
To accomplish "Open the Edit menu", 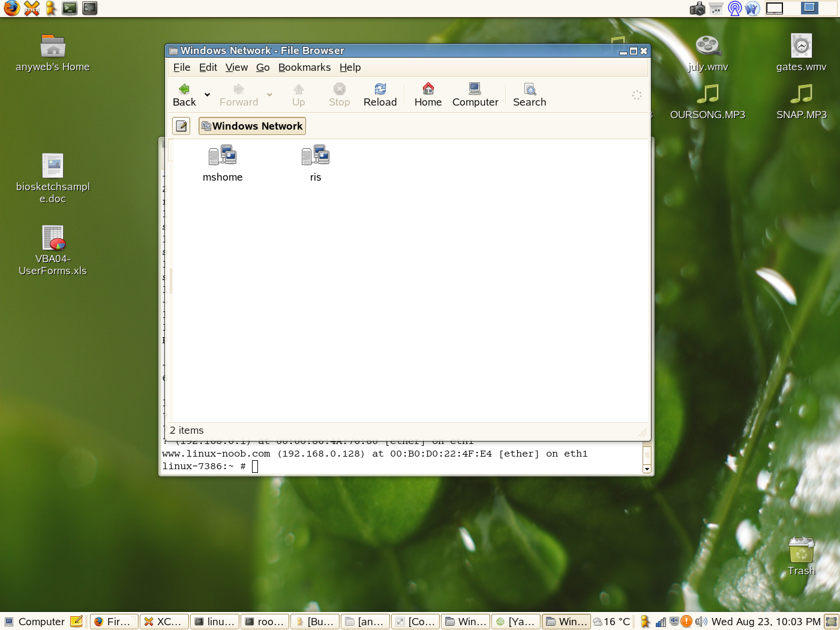I will (208, 67).
